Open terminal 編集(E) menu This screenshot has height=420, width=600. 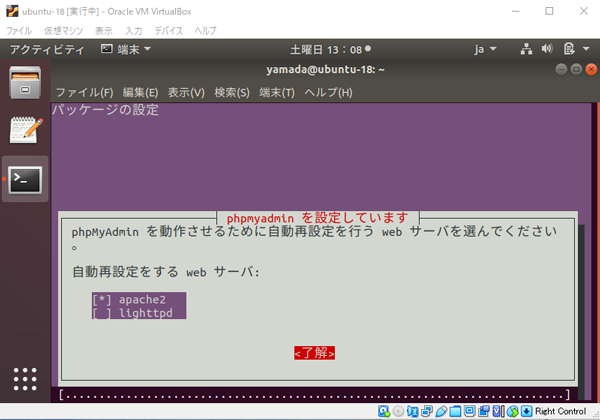pos(140,92)
